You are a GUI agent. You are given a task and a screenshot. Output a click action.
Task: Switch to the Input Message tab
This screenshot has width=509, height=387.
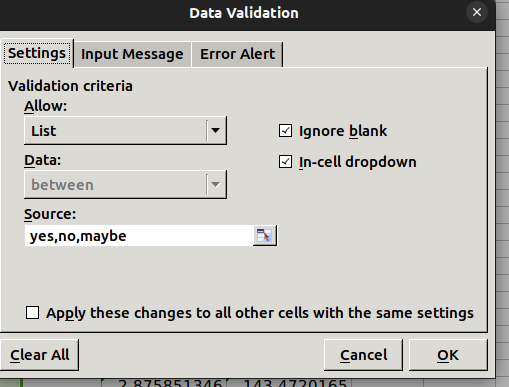(x=132, y=54)
